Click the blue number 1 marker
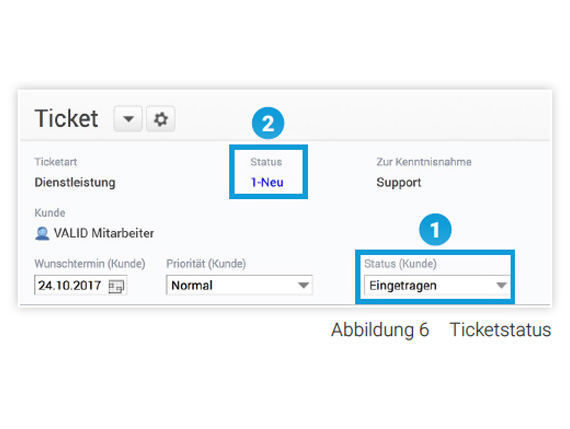570x429 pixels. coord(435,229)
